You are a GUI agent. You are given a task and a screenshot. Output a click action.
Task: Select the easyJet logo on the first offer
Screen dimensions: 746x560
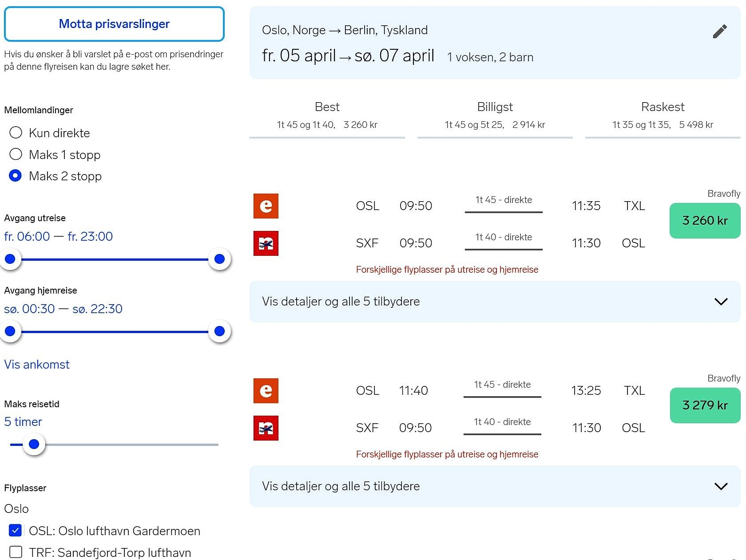tap(266, 206)
